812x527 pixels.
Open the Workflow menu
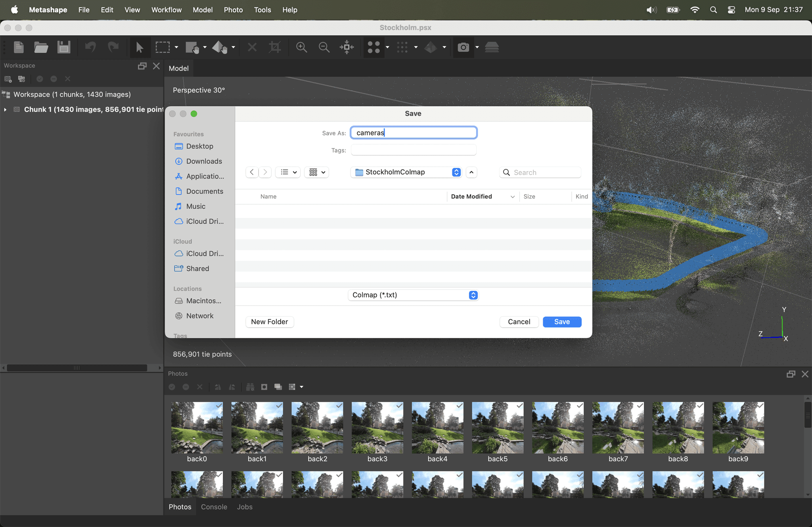166,10
